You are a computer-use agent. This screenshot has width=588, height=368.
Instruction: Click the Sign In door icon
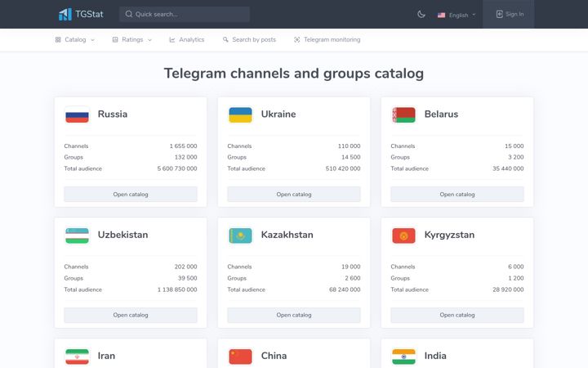[499, 14]
